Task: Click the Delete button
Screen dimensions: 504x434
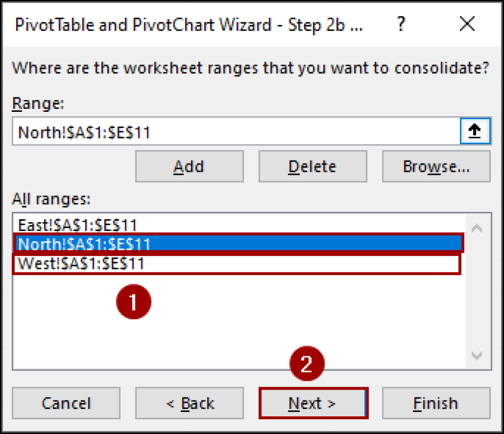Action: tap(313, 166)
